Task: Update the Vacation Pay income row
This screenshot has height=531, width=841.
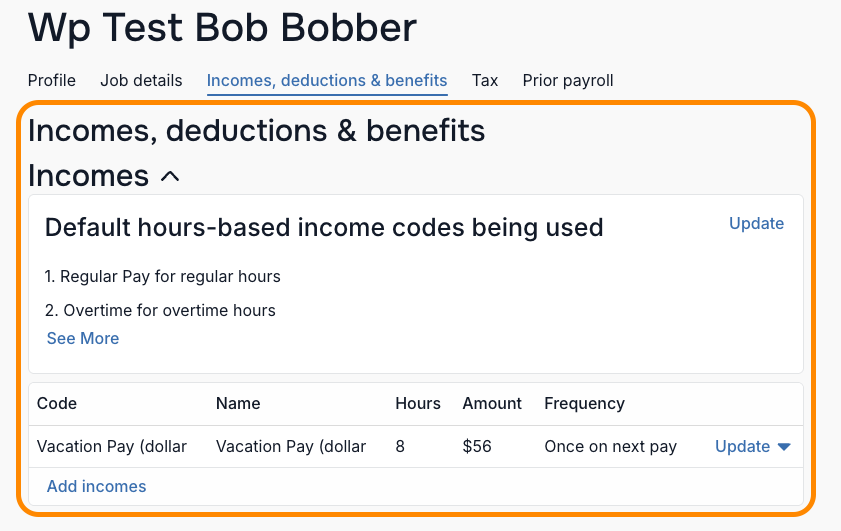Action: (x=742, y=446)
